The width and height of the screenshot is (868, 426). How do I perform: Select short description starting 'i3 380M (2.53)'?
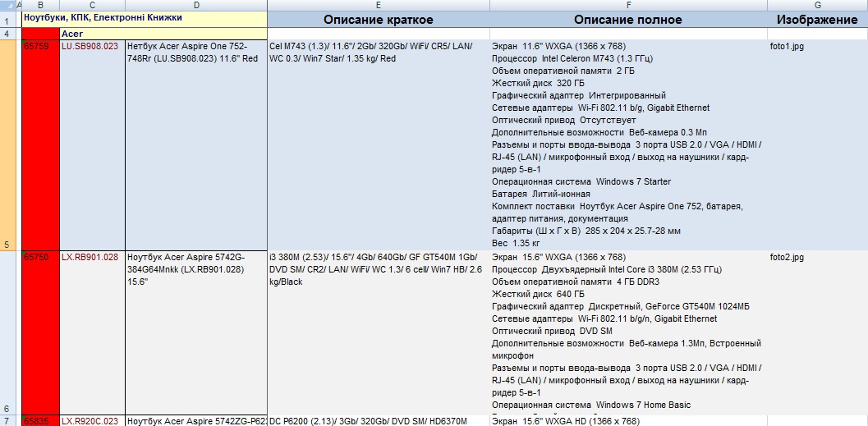[x=379, y=332]
